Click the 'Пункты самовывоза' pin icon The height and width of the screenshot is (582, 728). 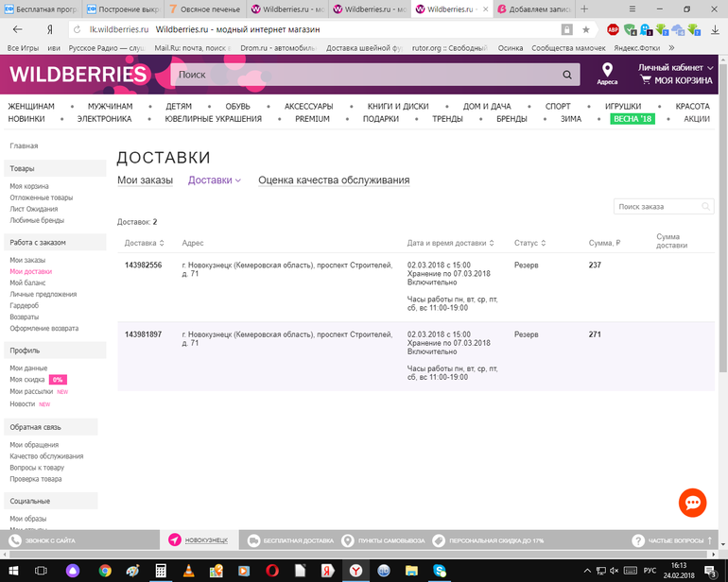[348, 540]
